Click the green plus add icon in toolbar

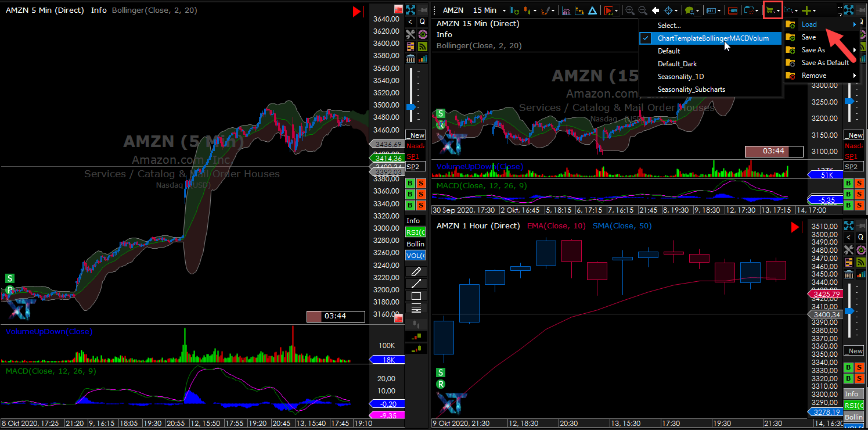(x=806, y=10)
